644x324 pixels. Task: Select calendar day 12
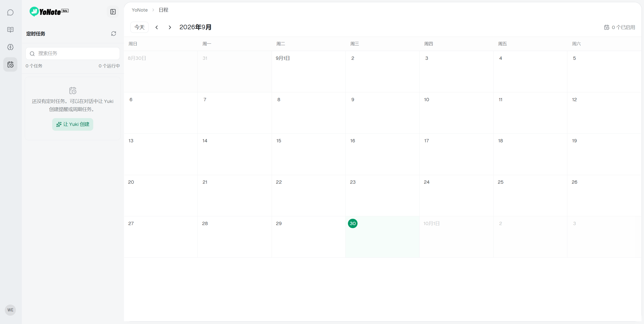point(604,113)
